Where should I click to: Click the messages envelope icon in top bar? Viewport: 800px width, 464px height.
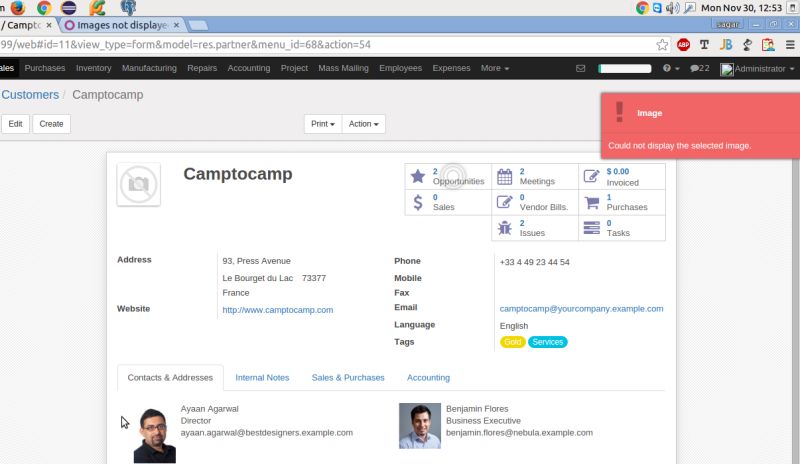(581, 68)
